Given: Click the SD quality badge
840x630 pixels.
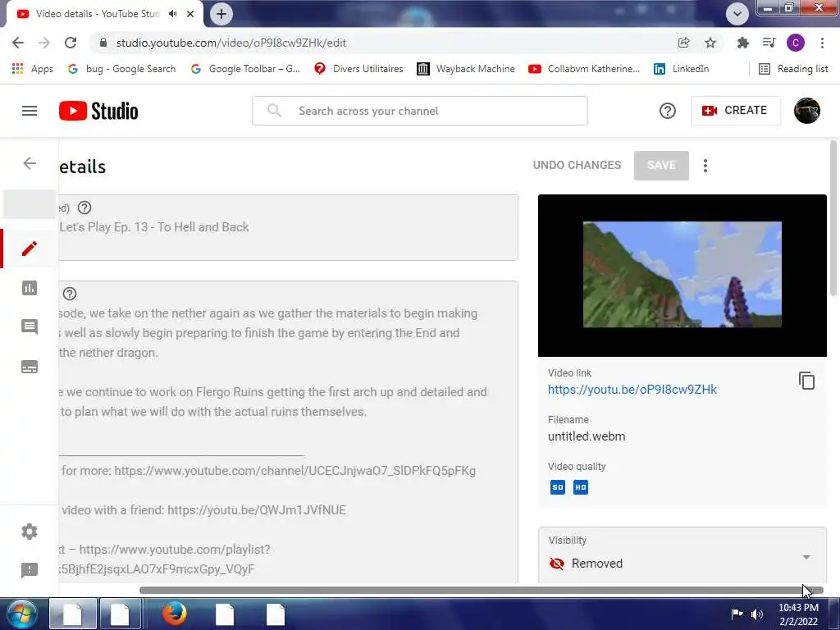Looking at the screenshot, I should point(557,487).
